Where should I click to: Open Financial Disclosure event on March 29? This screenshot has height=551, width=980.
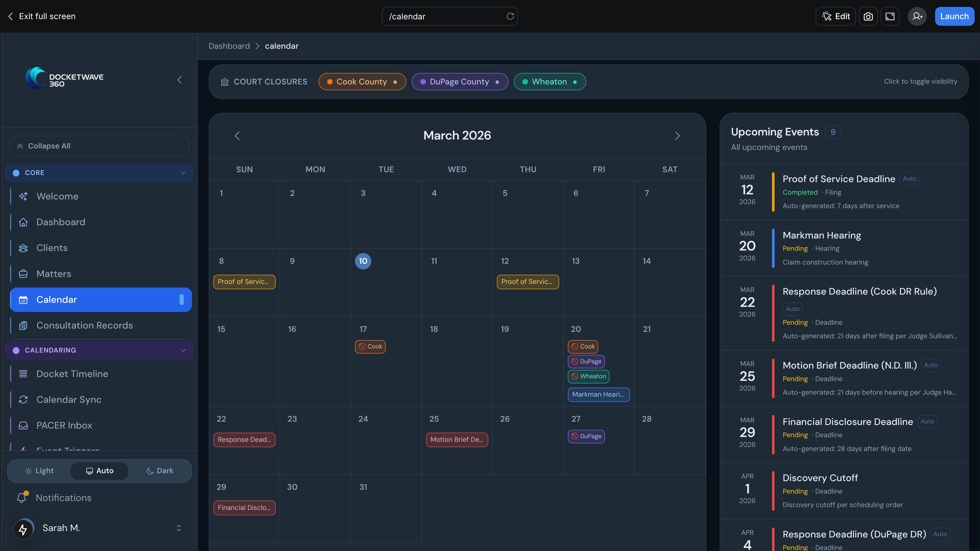tap(244, 508)
